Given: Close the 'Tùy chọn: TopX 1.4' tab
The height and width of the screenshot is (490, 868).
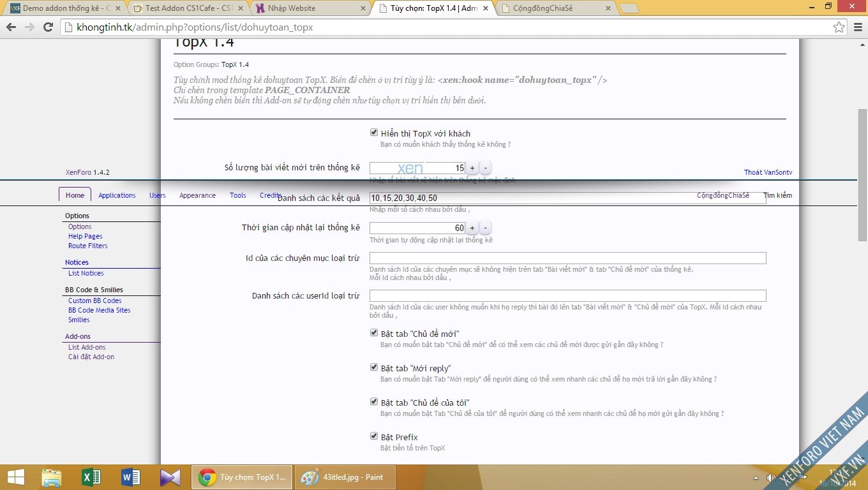Looking at the screenshot, I should point(486,8).
